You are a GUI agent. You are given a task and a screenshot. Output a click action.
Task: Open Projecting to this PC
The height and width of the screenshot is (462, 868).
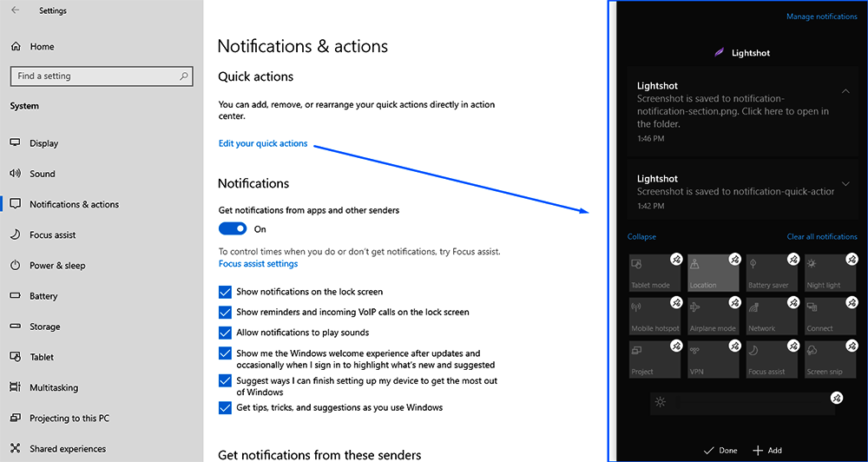60,419
